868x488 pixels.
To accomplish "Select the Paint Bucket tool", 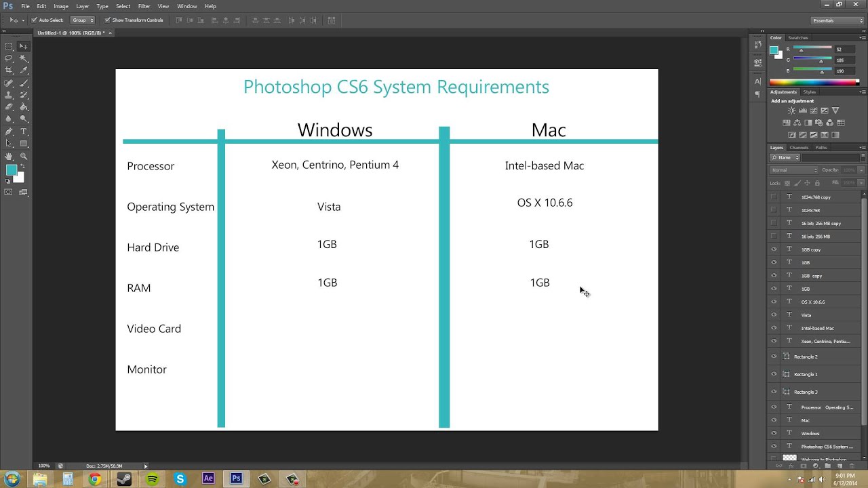I will [24, 107].
